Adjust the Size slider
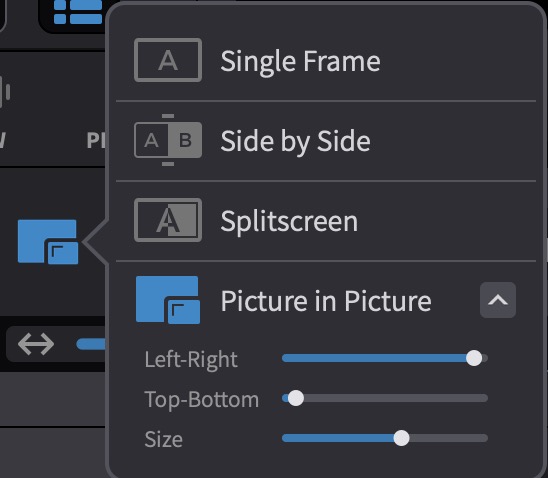This screenshot has width=548, height=478. coord(385,438)
